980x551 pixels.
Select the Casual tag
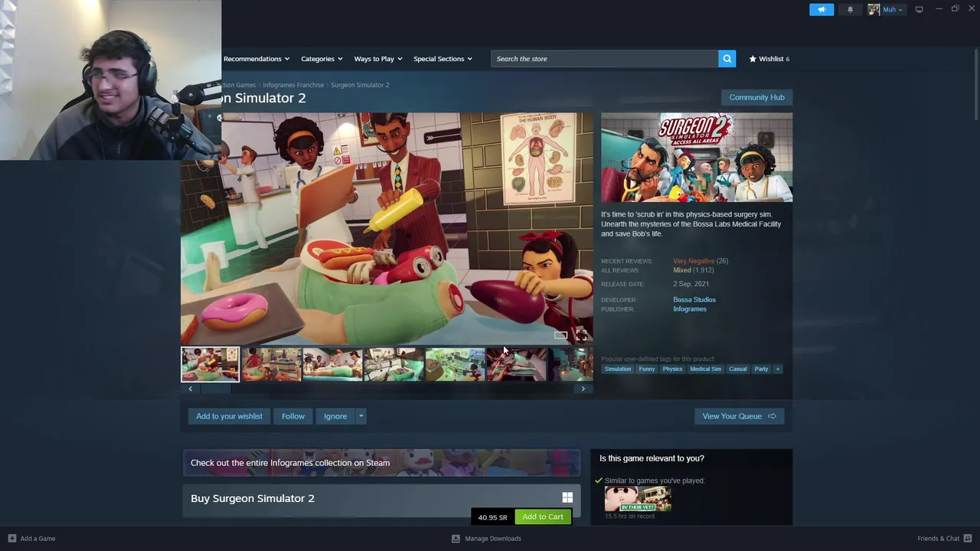(737, 369)
